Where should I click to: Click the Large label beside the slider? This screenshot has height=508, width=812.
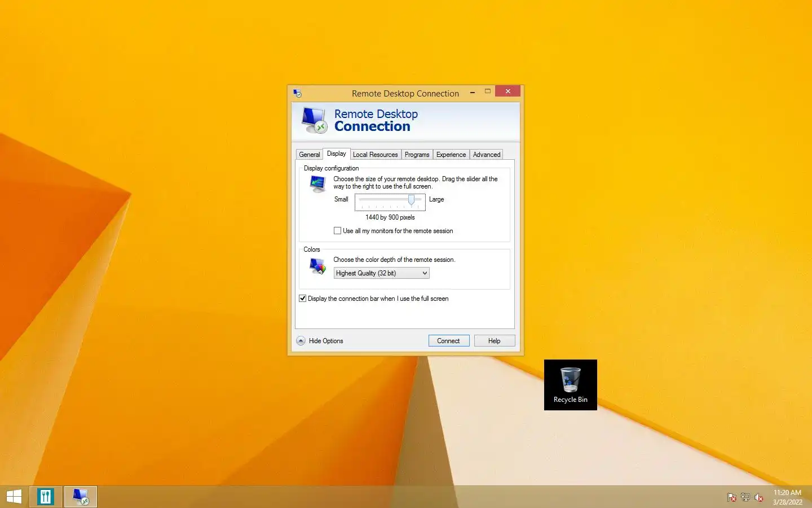point(436,199)
